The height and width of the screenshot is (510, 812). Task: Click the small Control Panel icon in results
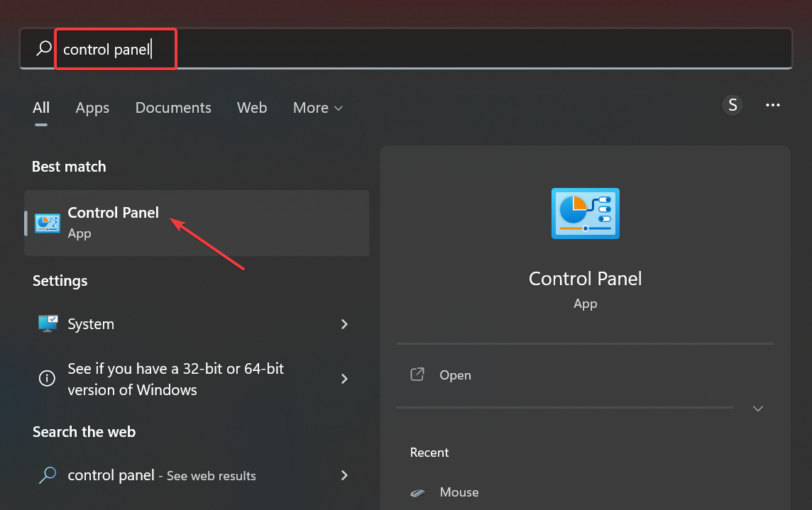click(47, 223)
